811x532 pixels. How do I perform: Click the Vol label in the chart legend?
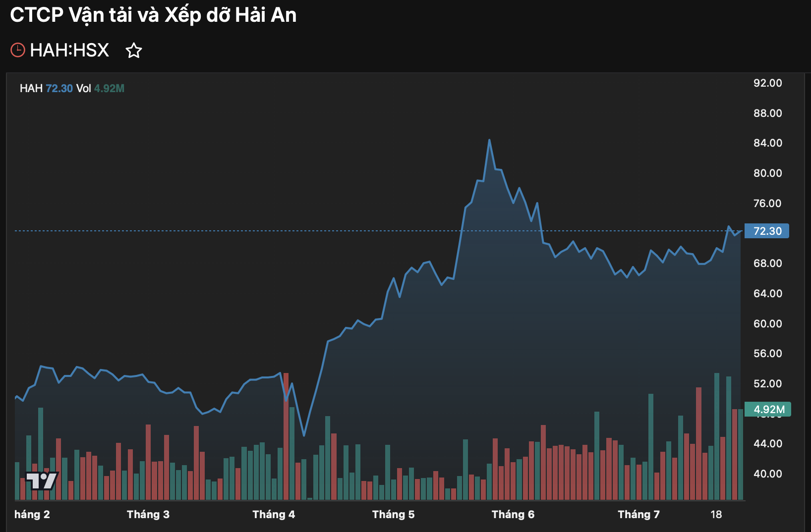click(x=84, y=88)
